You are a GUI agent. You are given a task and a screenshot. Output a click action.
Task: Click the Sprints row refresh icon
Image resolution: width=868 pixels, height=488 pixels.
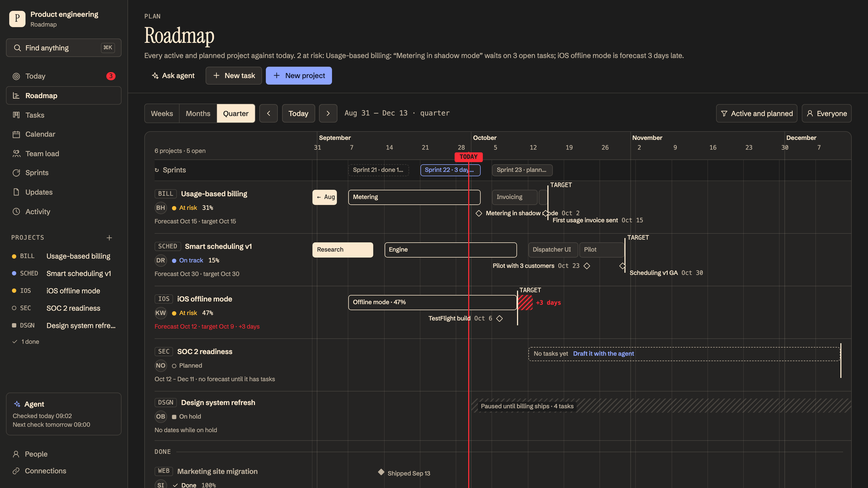click(157, 170)
